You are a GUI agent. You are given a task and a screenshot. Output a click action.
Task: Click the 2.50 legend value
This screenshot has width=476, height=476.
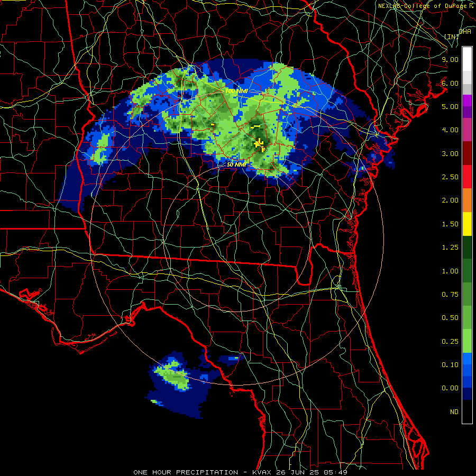tap(450, 177)
